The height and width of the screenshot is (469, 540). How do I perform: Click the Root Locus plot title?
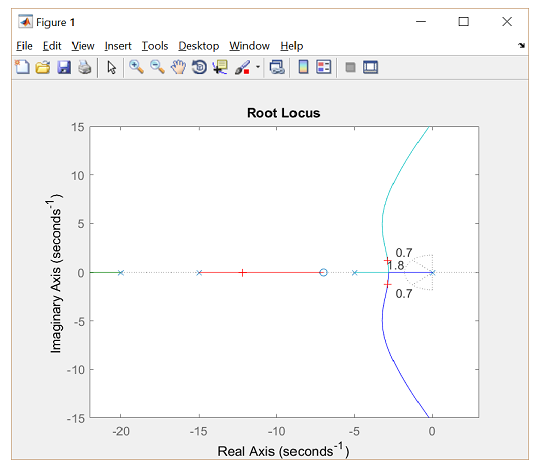point(283,113)
